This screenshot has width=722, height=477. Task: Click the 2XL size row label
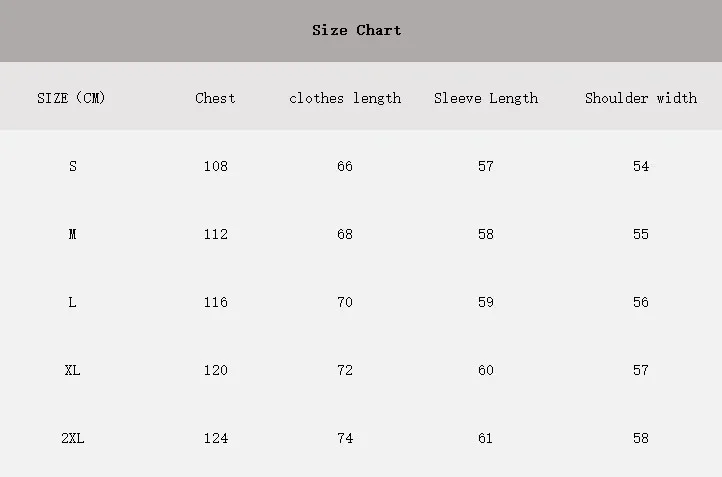[73, 438]
